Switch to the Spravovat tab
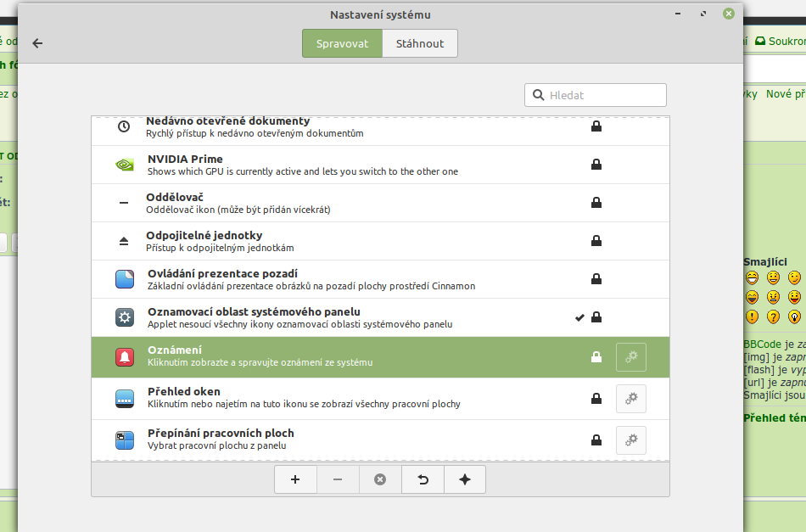The width and height of the screenshot is (806, 532). [342, 43]
